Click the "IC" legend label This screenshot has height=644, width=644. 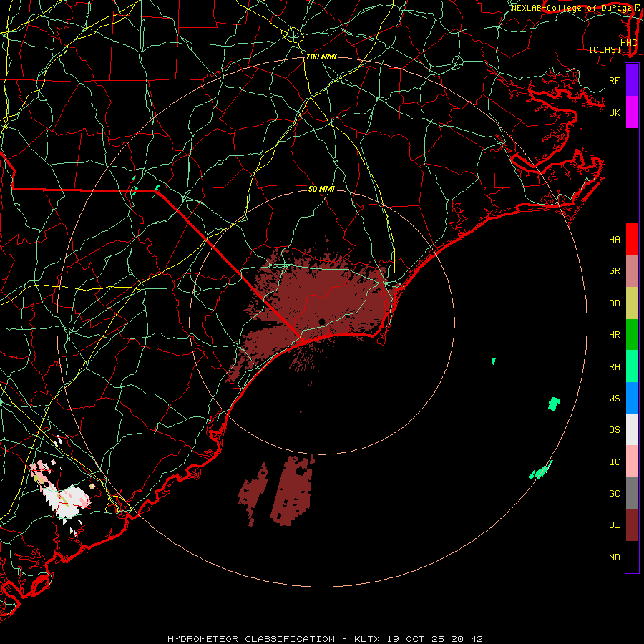614,462
